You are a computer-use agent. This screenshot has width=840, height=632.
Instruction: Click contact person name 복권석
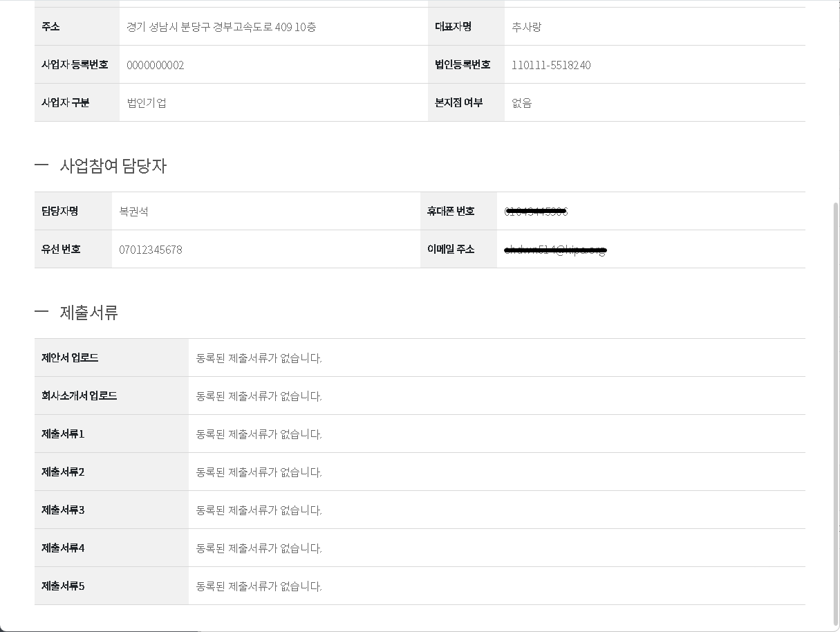click(133, 212)
